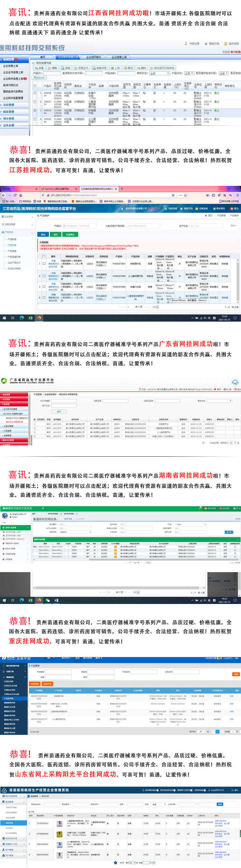Open a new tab with the plus icon
The height and width of the screenshot is (868, 241).
[122, 189]
